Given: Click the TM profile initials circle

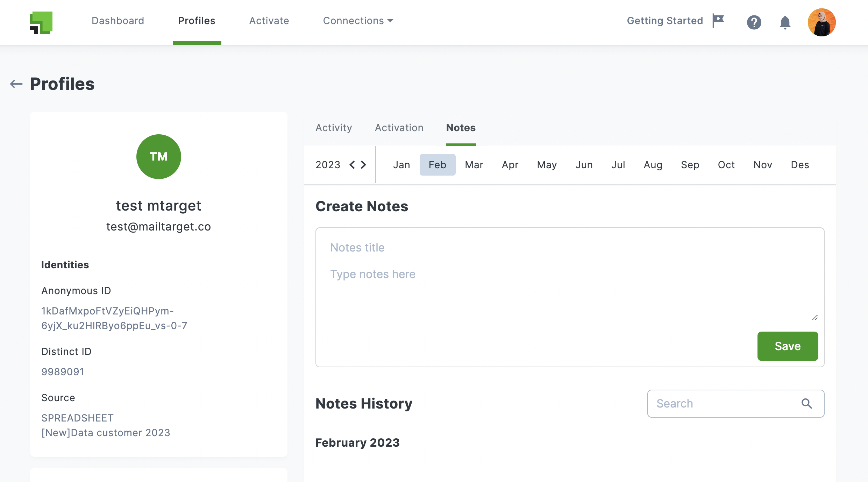Looking at the screenshot, I should pyautogui.click(x=159, y=157).
